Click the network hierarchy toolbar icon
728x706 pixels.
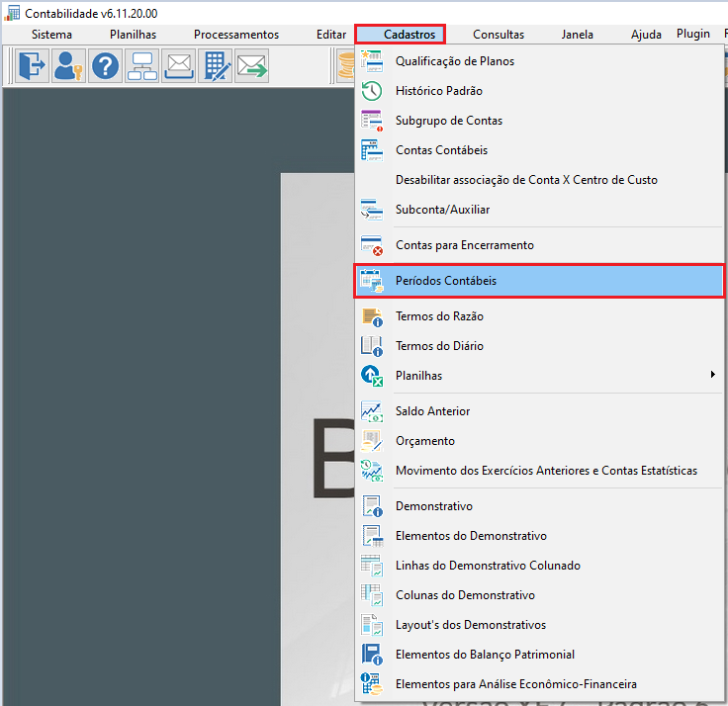point(142,65)
